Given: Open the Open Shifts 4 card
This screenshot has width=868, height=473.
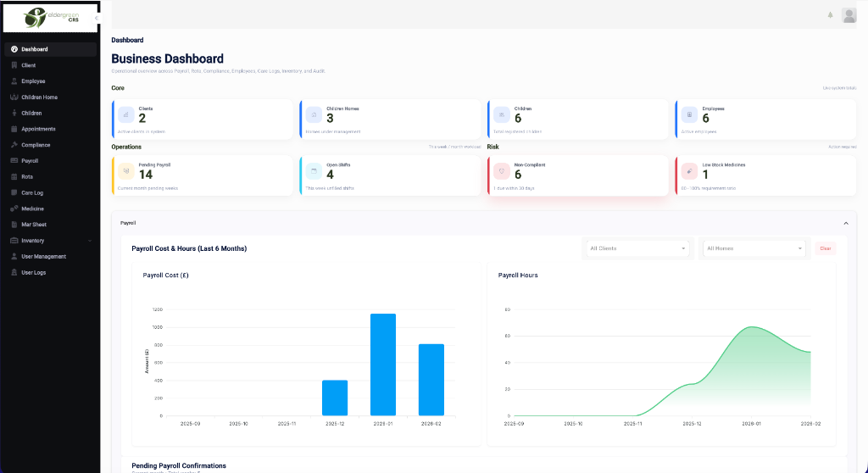Looking at the screenshot, I should coord(390,175).
